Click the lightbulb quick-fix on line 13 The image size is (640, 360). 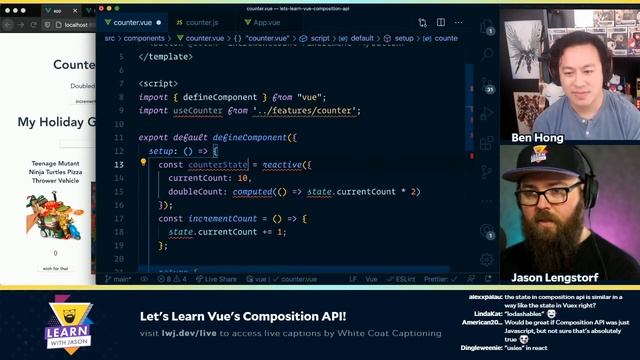coord(143,162)
